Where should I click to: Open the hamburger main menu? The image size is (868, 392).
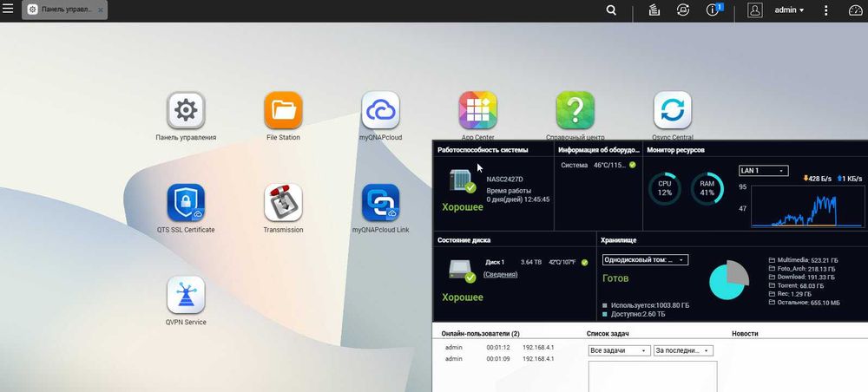tap(8, 10)
